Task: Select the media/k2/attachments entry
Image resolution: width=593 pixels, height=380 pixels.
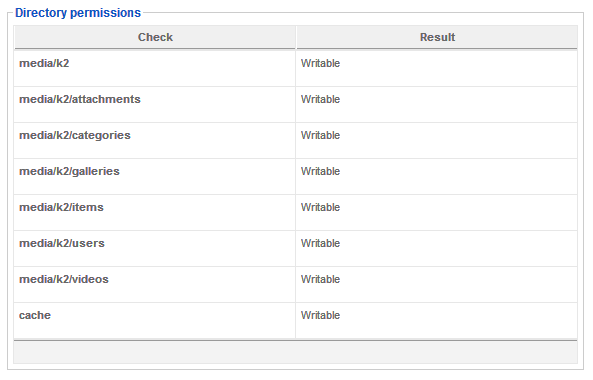Action: 80,99
